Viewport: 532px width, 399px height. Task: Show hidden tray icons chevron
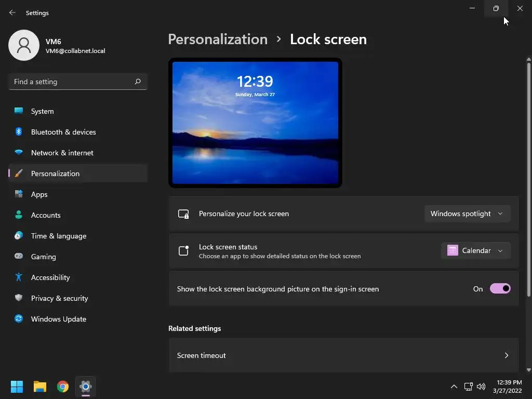pyautogui.click(x=454, y=387)
